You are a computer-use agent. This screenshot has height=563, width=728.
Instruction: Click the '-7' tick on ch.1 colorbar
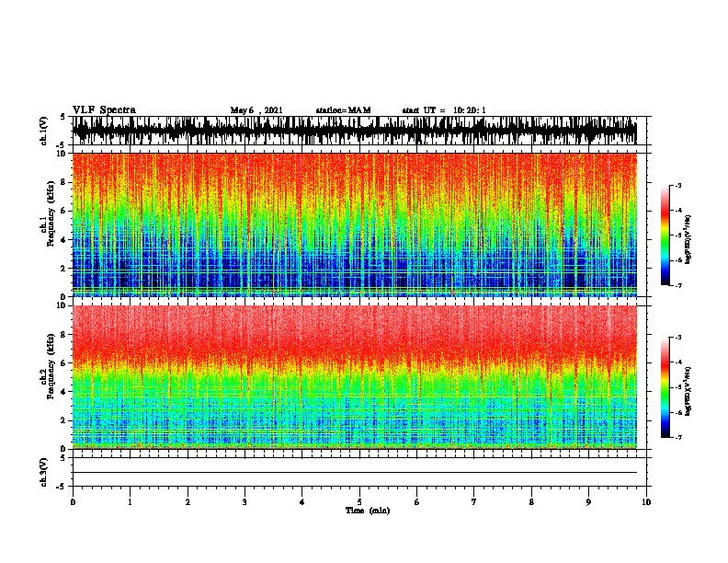click(x=677, y=285)
